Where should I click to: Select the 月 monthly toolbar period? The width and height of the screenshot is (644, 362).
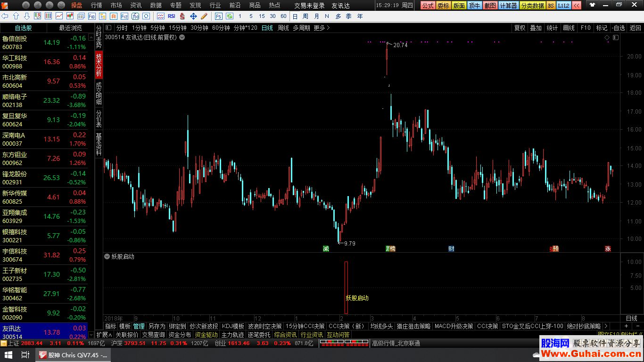point(316,16)
